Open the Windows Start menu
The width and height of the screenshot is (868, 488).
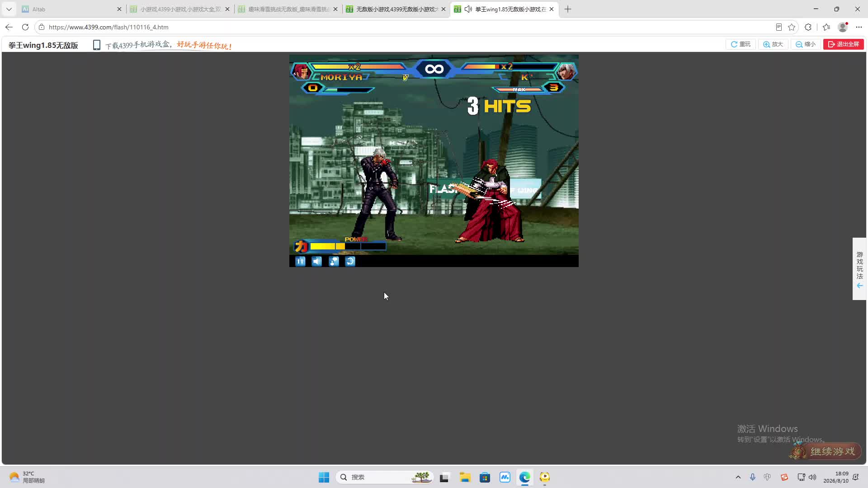(x=324, y=477)
